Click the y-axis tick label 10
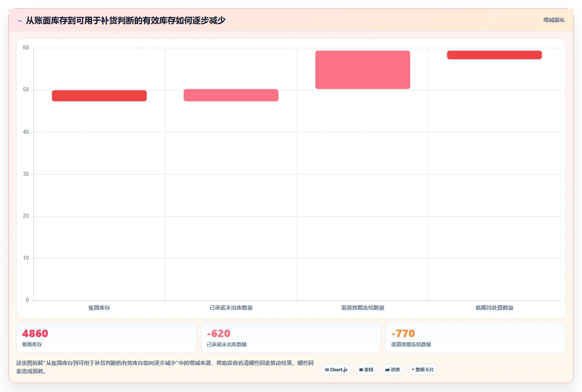This screenshot has height=392, width=582. (x=26, y=258)
